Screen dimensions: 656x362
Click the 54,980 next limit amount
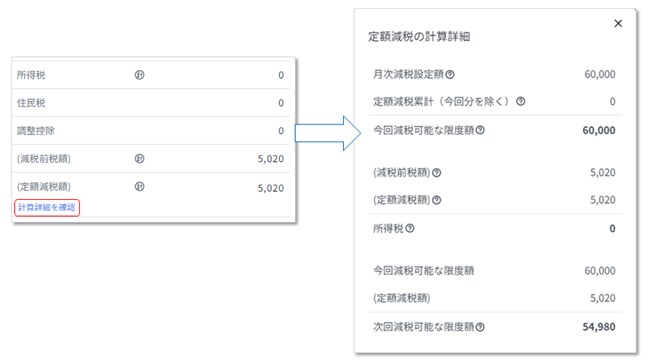[599, 327]
